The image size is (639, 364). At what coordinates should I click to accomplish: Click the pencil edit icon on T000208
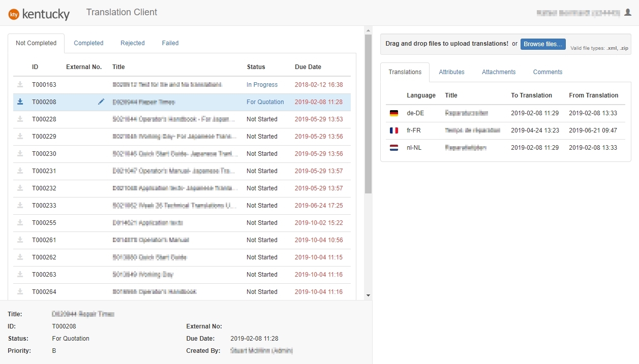101,102
